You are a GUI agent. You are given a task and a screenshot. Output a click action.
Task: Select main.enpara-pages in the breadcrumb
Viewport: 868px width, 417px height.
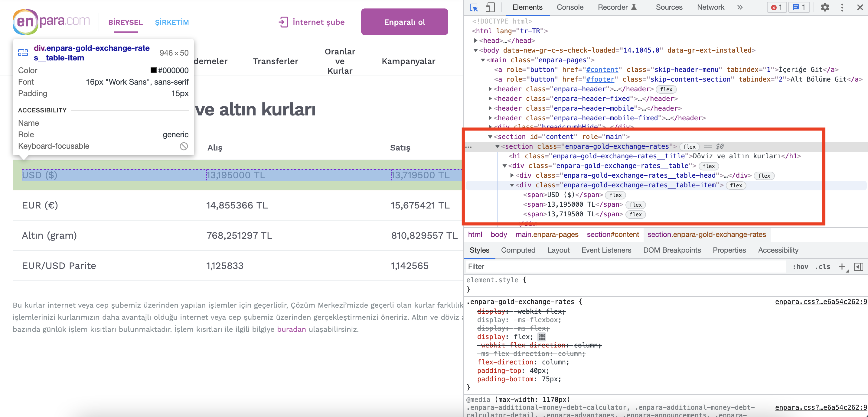coord(547,235)
